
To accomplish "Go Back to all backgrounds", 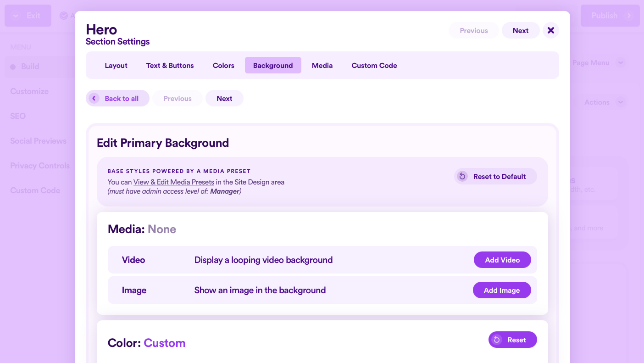I will (117, 98).
